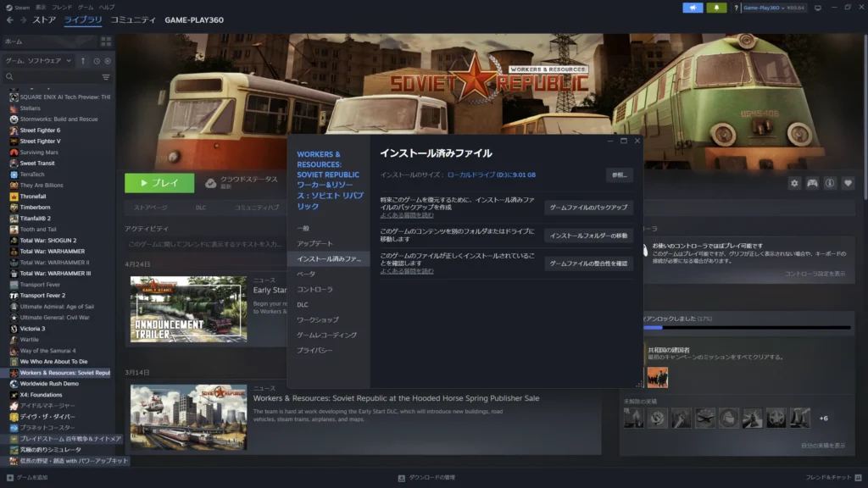868x488 pixels.
Task: Click the add game plus icon
Action: point(10,478)
